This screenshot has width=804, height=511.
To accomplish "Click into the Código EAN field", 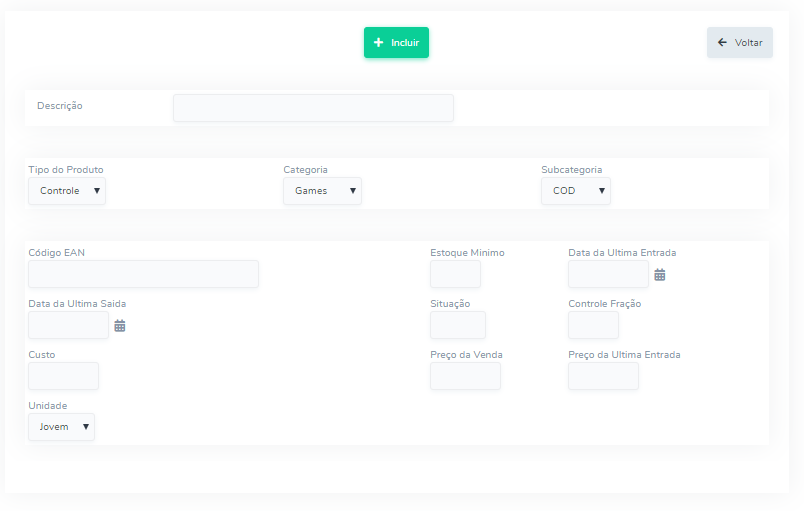I will 143,274.
